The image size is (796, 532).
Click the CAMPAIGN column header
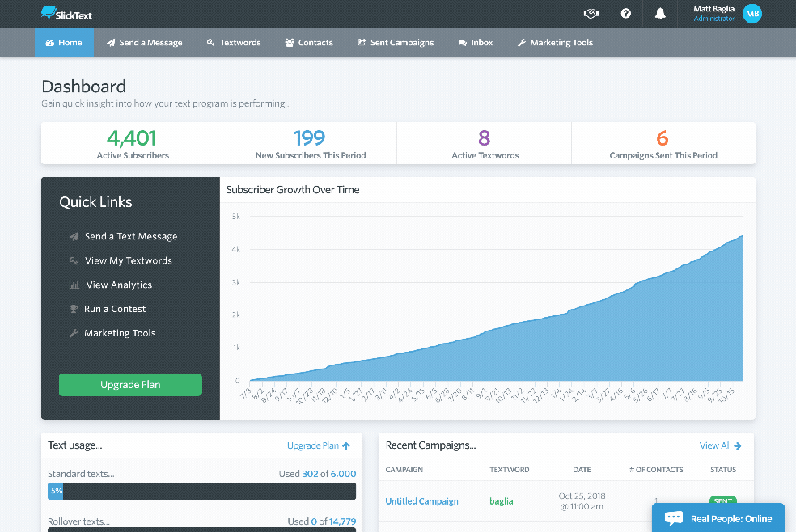(404, 470)
